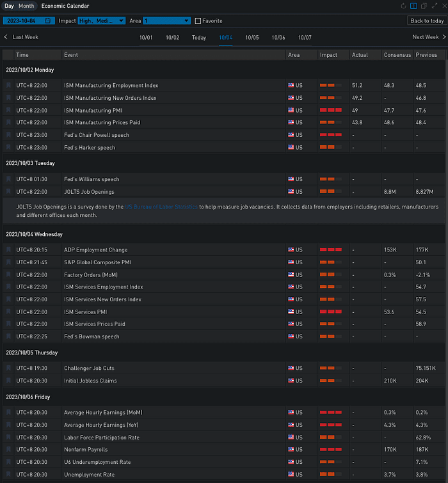Click the refresh icon in title bar
Image resolution: width=448 pixels, height=483 pixels.
coord(403,6)
